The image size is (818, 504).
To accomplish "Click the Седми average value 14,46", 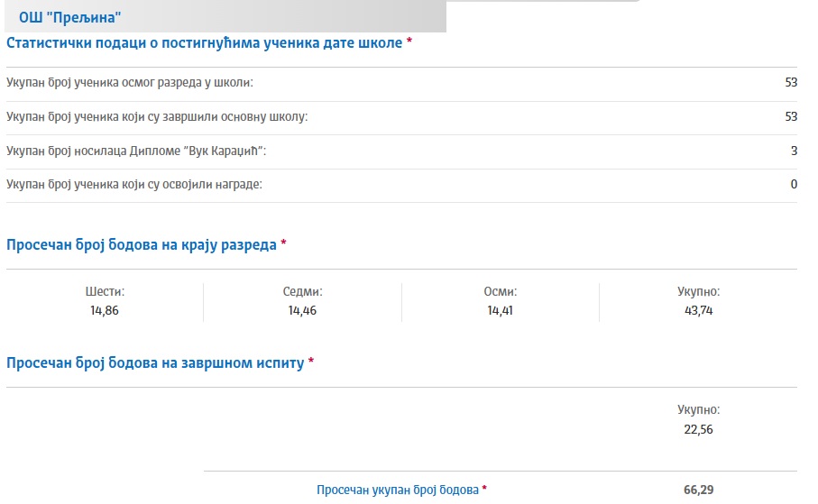I will tap(302, 310).
